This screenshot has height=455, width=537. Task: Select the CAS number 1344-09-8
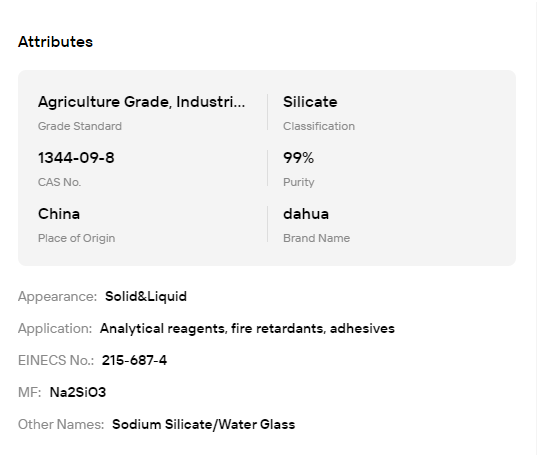tap(76, 158)
